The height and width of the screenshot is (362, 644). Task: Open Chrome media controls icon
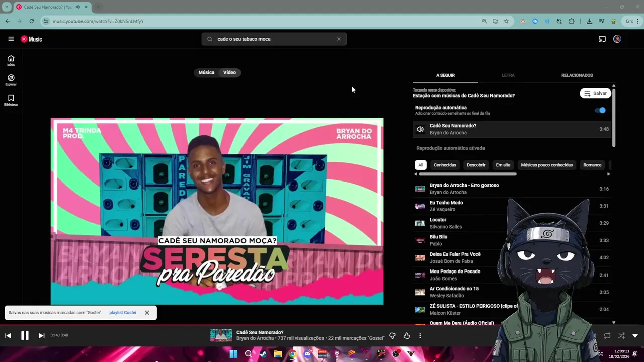coord(601,21)
